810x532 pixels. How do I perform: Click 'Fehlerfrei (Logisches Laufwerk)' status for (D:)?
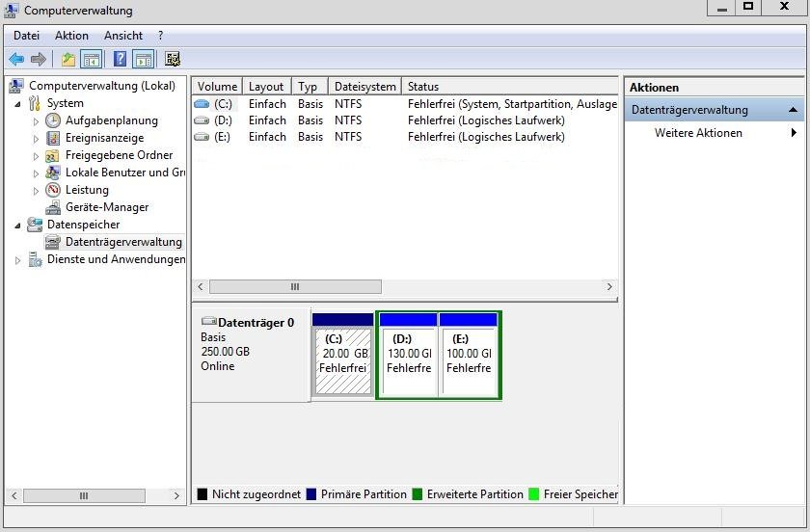pos(486,120)
